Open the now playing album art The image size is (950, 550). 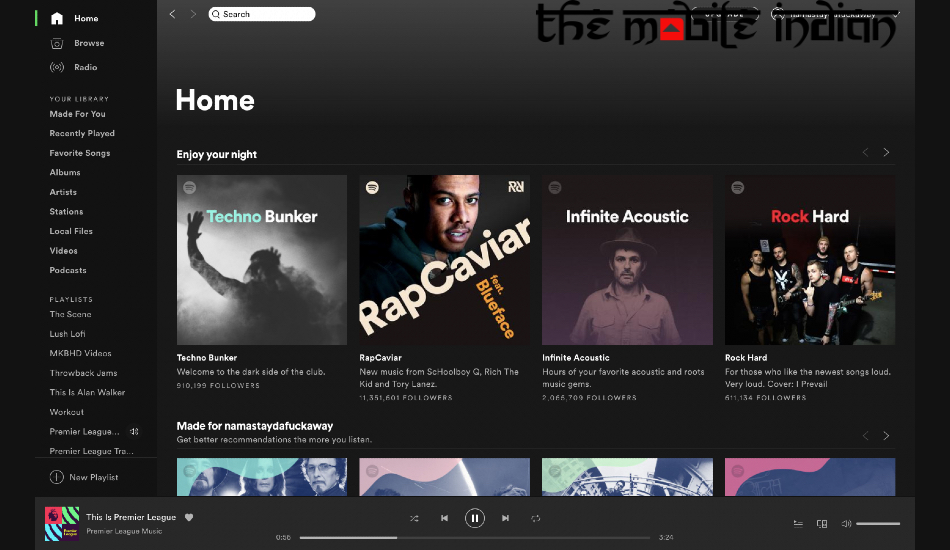[x=62, y=523]
